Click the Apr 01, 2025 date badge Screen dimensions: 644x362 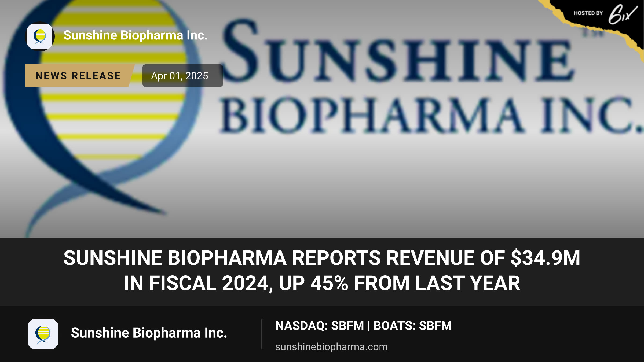point(183,76)
